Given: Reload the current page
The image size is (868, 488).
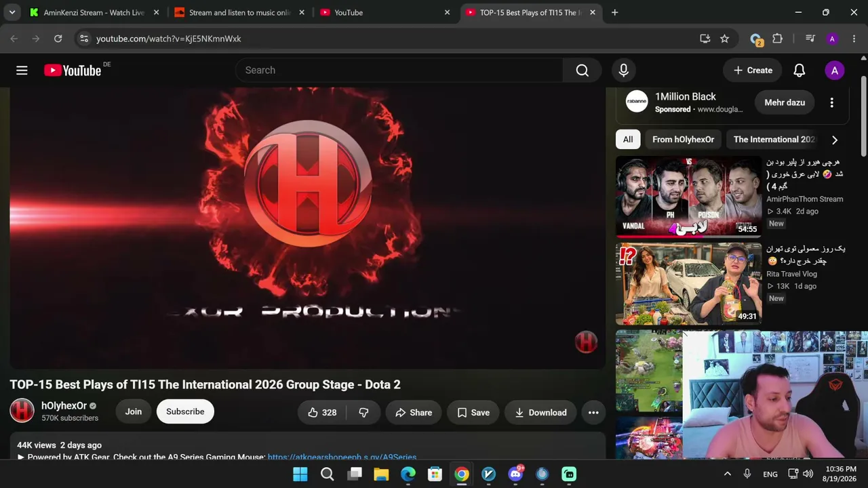Looking at the screenshot, I should pos(58,39).
